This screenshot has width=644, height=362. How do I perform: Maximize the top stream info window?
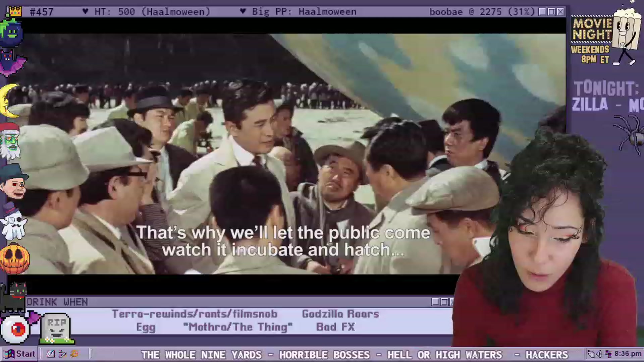(x=551, y=12)
